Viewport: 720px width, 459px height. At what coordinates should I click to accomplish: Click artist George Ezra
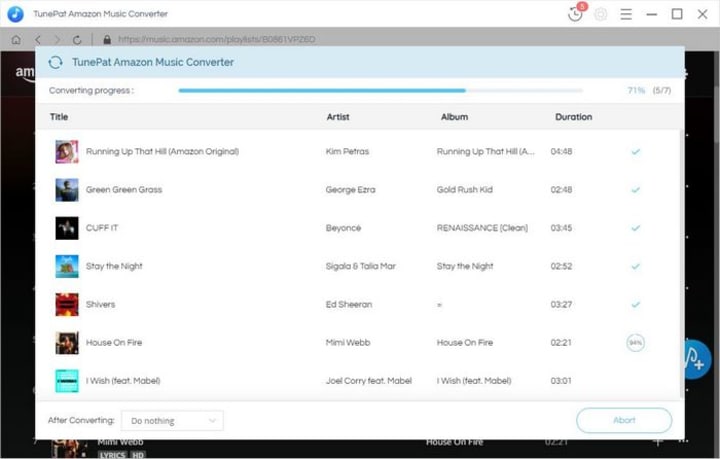[x=350, y=190]
